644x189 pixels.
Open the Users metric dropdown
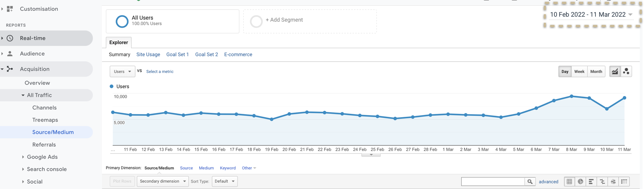pos(122,72)
